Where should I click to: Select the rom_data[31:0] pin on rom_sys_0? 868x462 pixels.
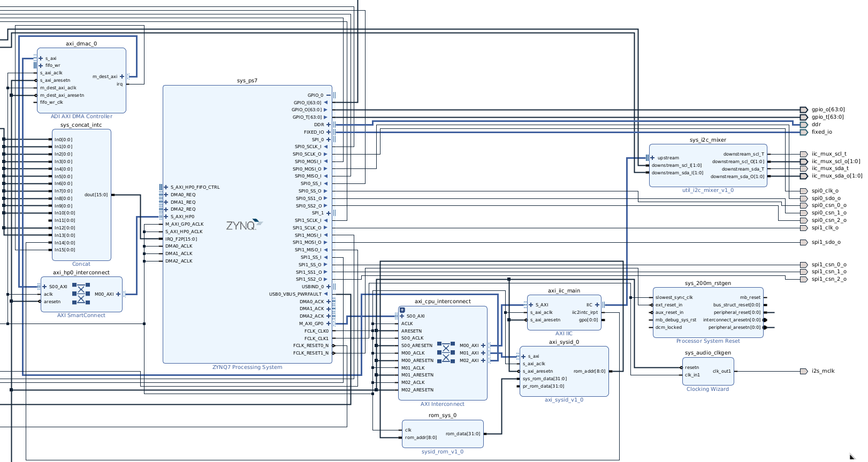pos(462,434)
